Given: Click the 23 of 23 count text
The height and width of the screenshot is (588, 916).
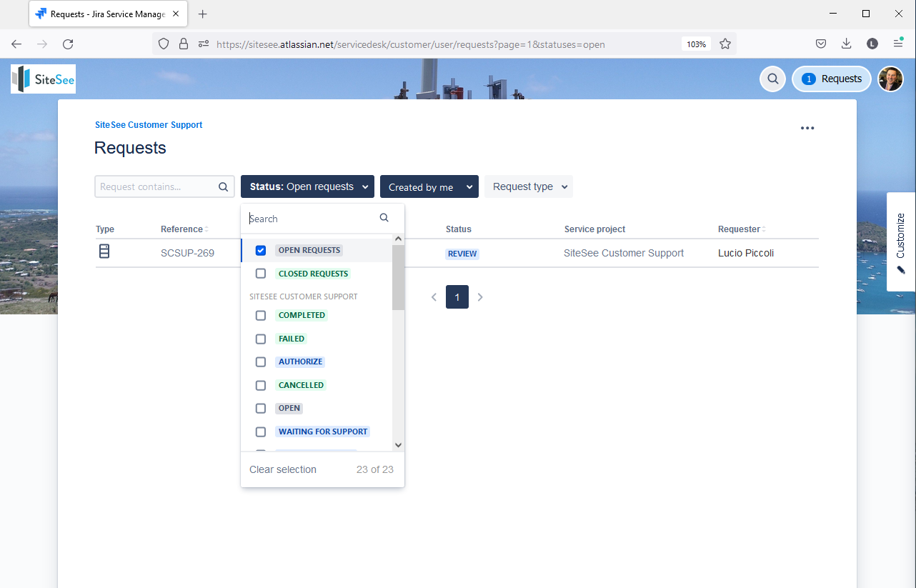Looking at the screenshot, I should 375,469.
